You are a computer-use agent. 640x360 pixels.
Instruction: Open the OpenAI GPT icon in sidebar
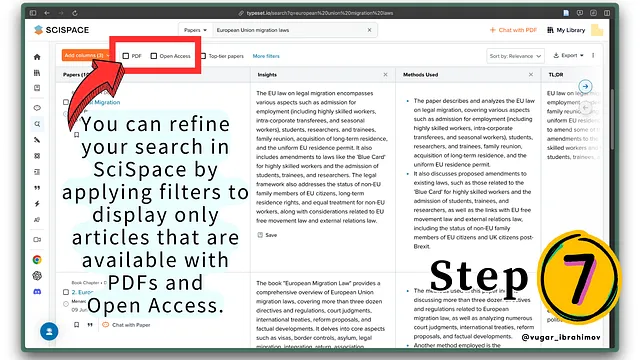coord(37,276)
